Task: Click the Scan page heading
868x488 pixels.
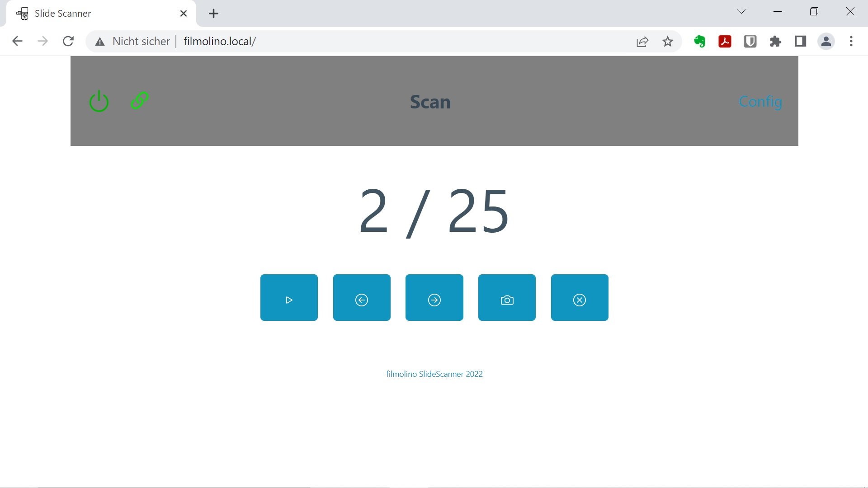Action: click(x=430, y=102)
